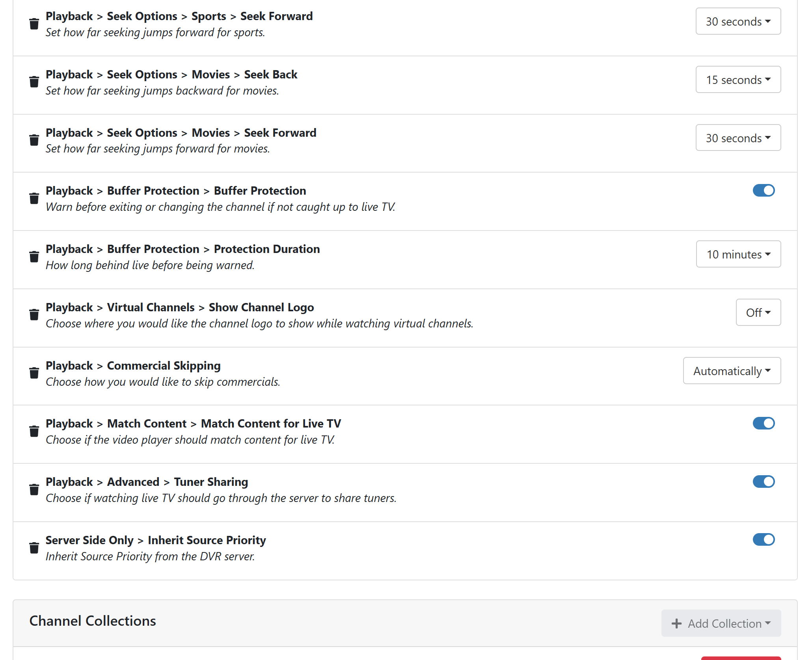Open Commercial Skipping Automatically dropdown
The height and width of the screenshot is (660, 812).
click(732, 371)
